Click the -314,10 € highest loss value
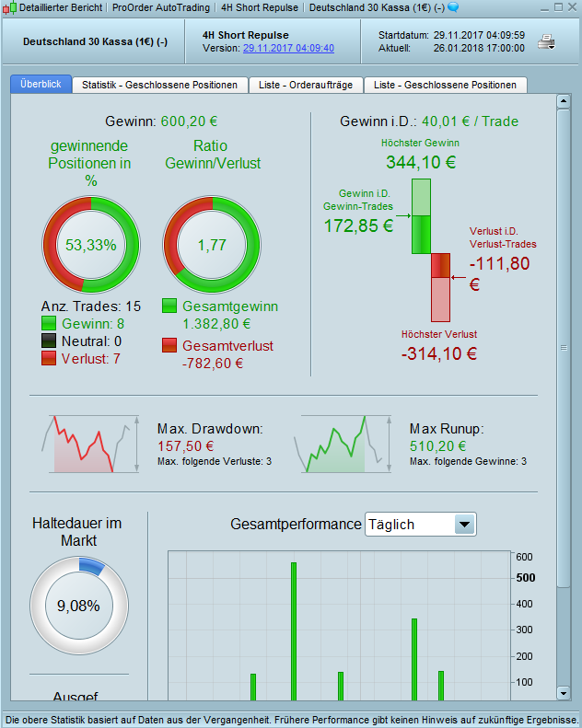Image resolution: width=582 pixels, height=728 pixels. point(439,353)
